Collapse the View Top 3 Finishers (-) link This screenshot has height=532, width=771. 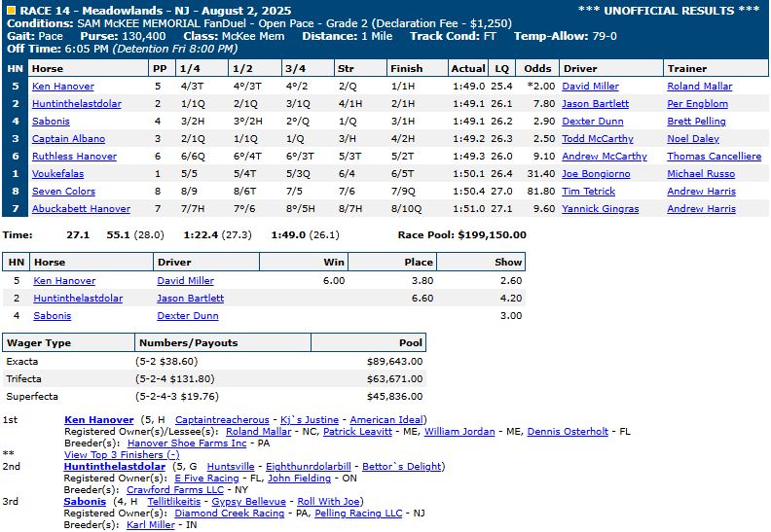tap(122, 454)
